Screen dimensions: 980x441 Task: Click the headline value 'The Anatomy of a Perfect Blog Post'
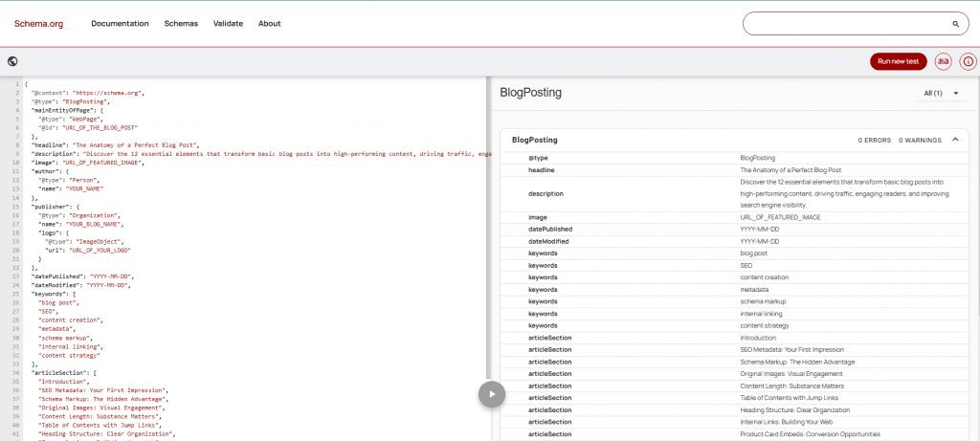point(791,170)
